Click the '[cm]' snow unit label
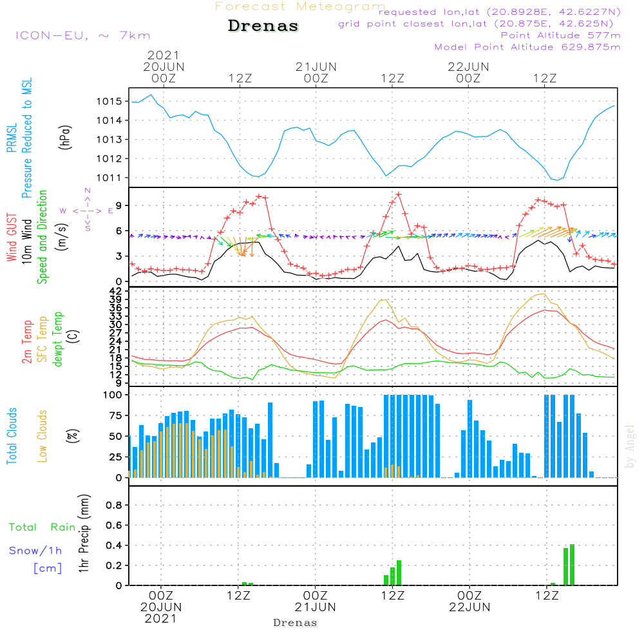644x644 pixels. coord(48,568)
